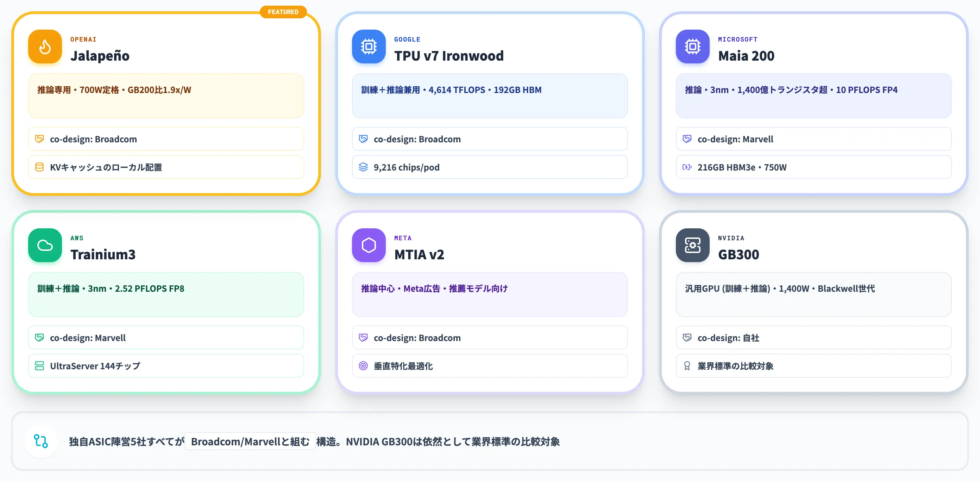Click the Trainium3 title
The width and height of the screenshot is (980, 482).
tap(103, 255)
